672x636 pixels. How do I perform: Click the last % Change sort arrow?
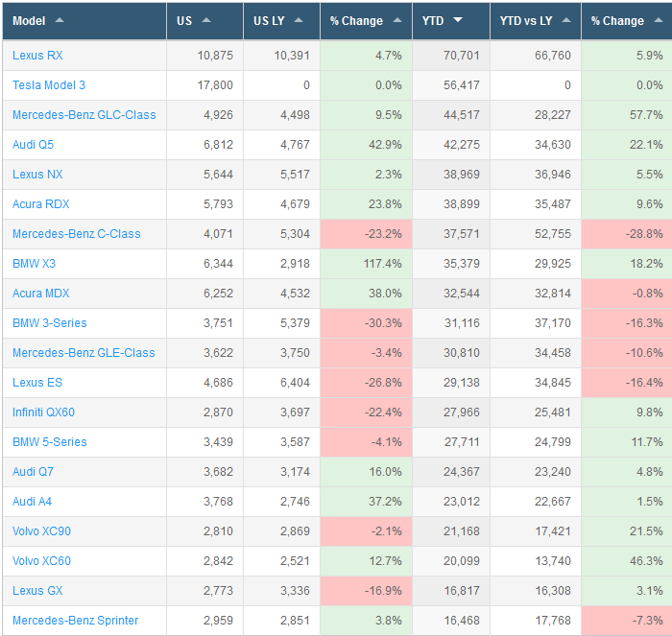(659, 20)
